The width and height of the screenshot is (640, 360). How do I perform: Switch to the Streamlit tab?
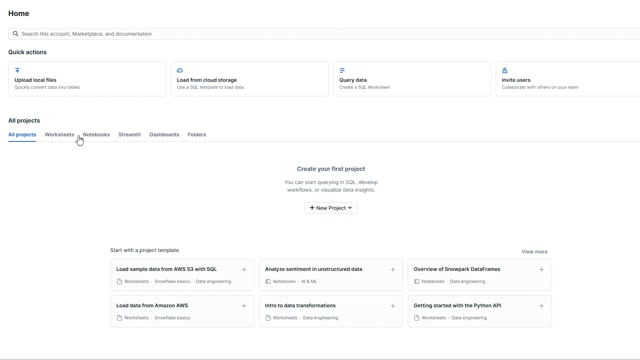pyautogui.click(x=129, y=135)
